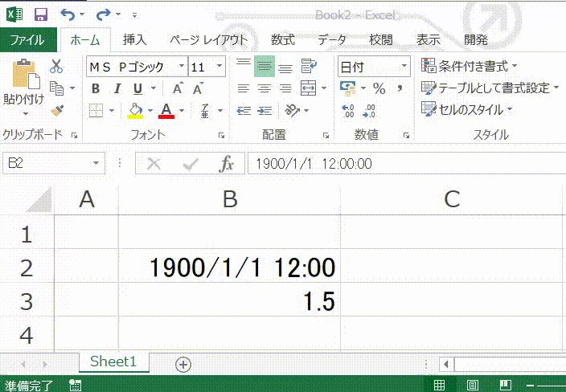Screen dimensions: 566x392
Task: Click the phonetic guide (furigana) icon
Action: point(205,111)
